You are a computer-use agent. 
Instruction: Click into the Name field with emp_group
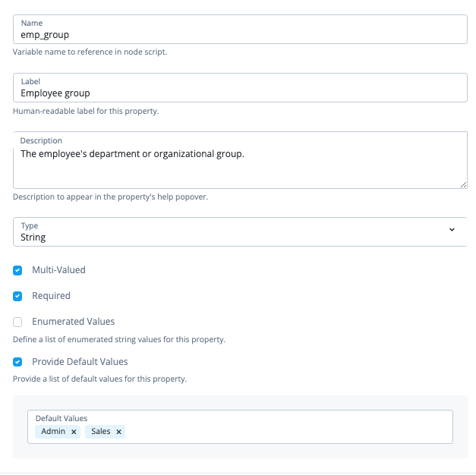(x=228, y=34)
